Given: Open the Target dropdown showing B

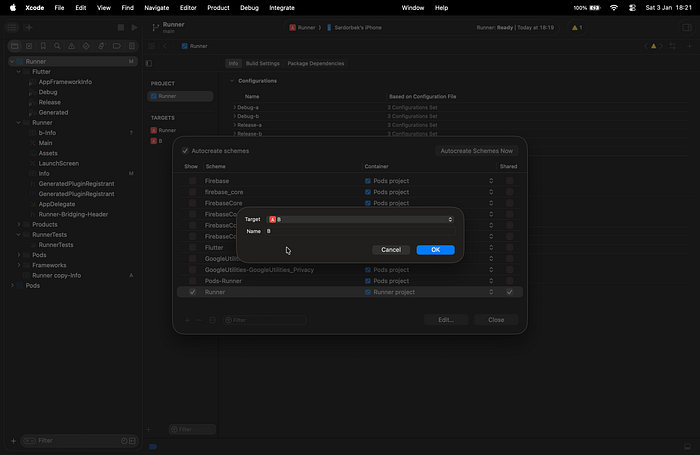Looking at the screenshot, I should click(360, 219).
